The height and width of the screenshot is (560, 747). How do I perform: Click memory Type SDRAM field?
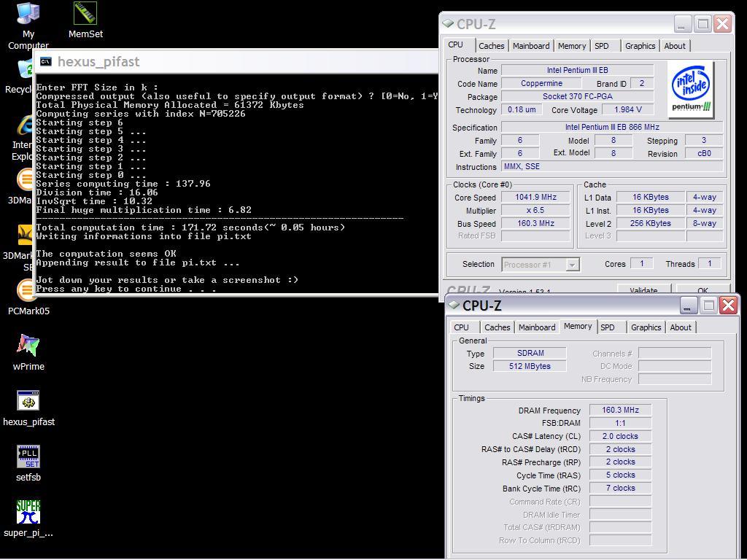(530, 353)
